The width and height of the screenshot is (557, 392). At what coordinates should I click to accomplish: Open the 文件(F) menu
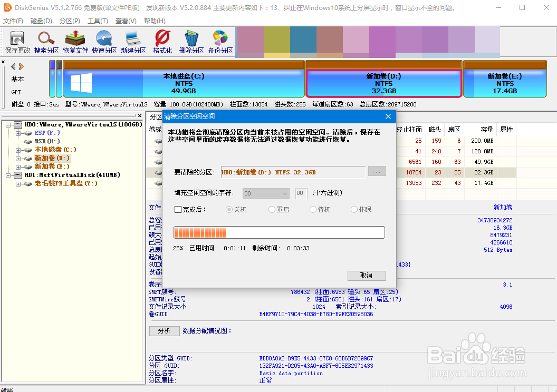click(x=13, y=21)
